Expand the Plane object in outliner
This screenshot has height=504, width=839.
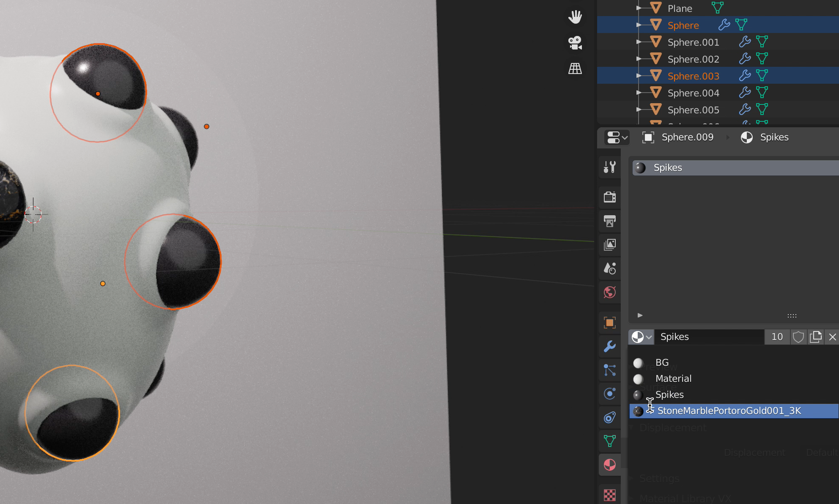tap(639, 8)
